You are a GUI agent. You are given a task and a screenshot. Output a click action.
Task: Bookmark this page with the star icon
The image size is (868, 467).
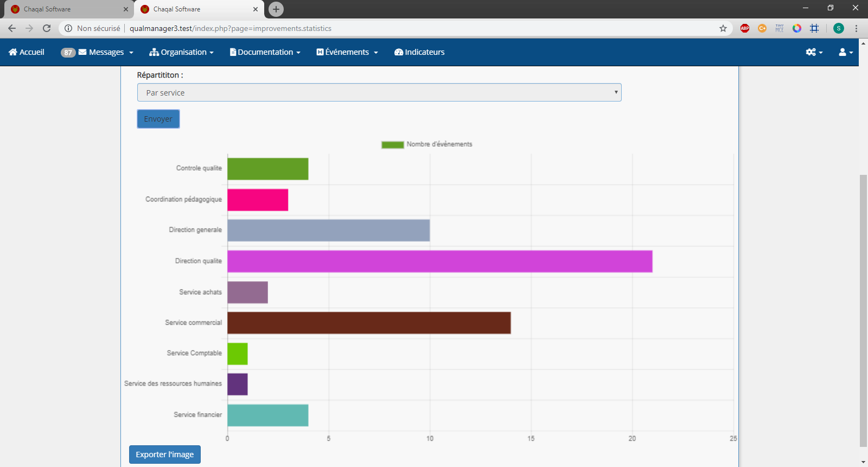click(x=723, y=28)
